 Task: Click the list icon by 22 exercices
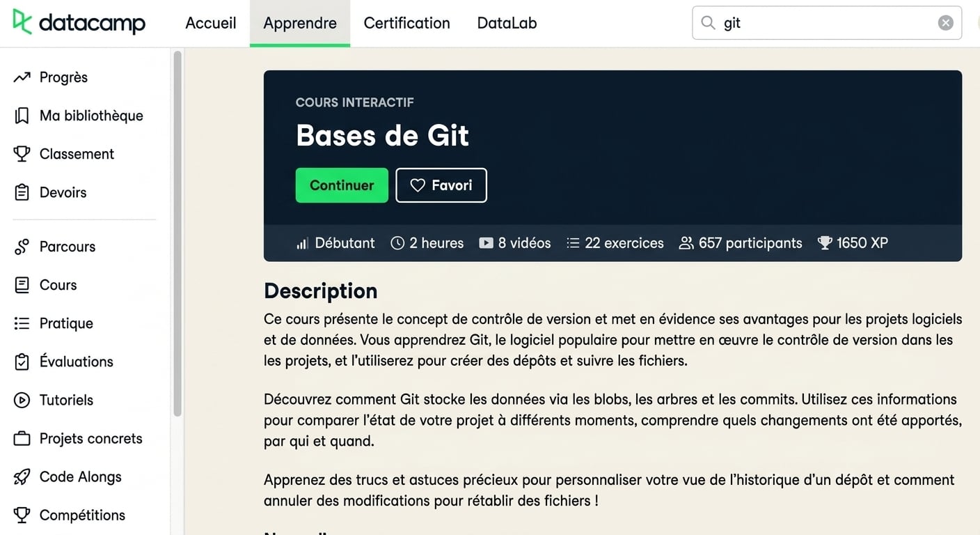coord(573,243)
